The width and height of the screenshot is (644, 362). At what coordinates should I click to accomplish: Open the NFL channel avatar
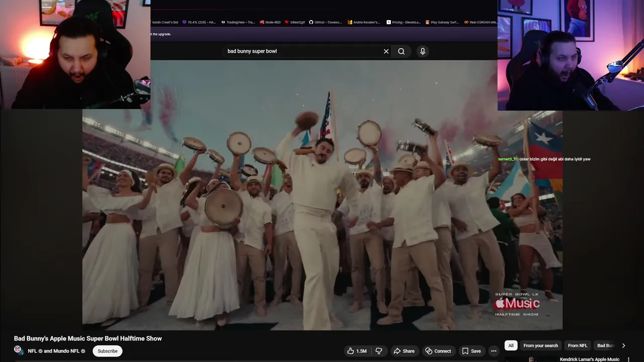coord(18,350)
